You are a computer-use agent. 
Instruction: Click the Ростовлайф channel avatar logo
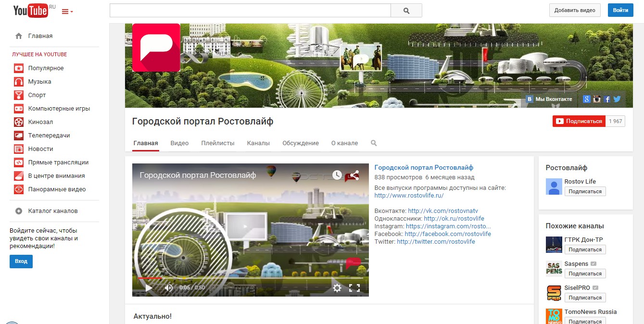click(156, 48)
